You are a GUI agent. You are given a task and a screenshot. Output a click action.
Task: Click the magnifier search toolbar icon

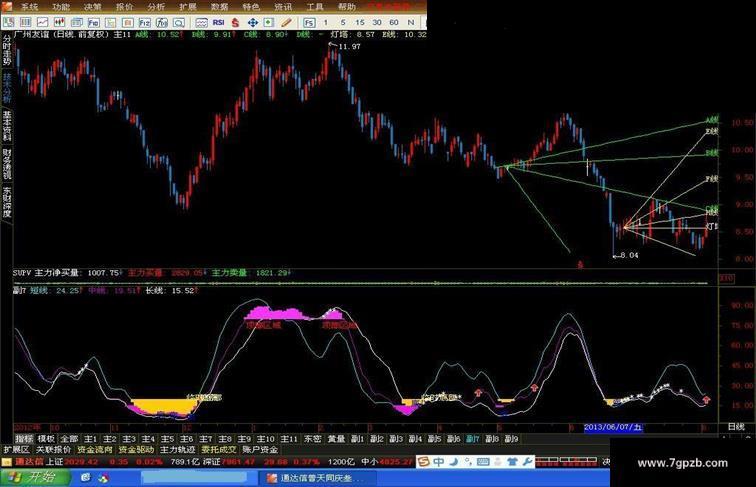178,22
